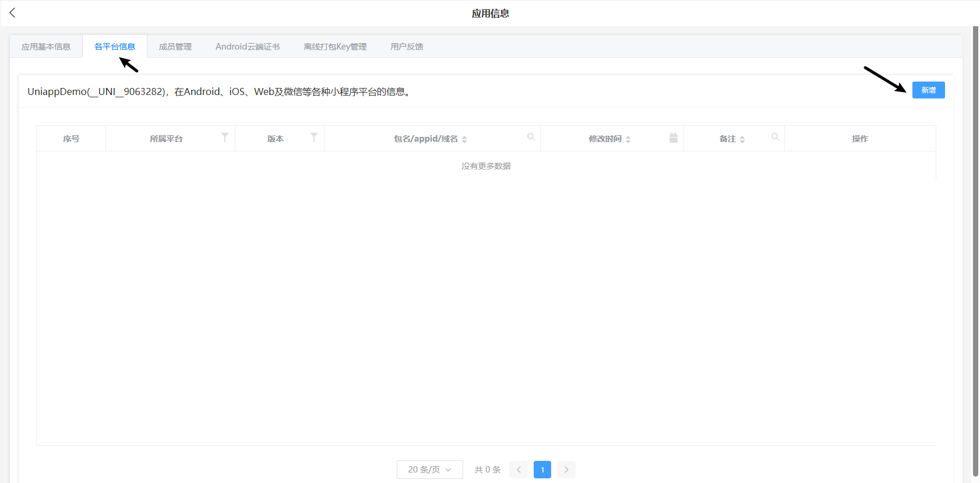Screen dimensions: 980x483
Task: Click the back arrow in header
Action: click(12, 13)
